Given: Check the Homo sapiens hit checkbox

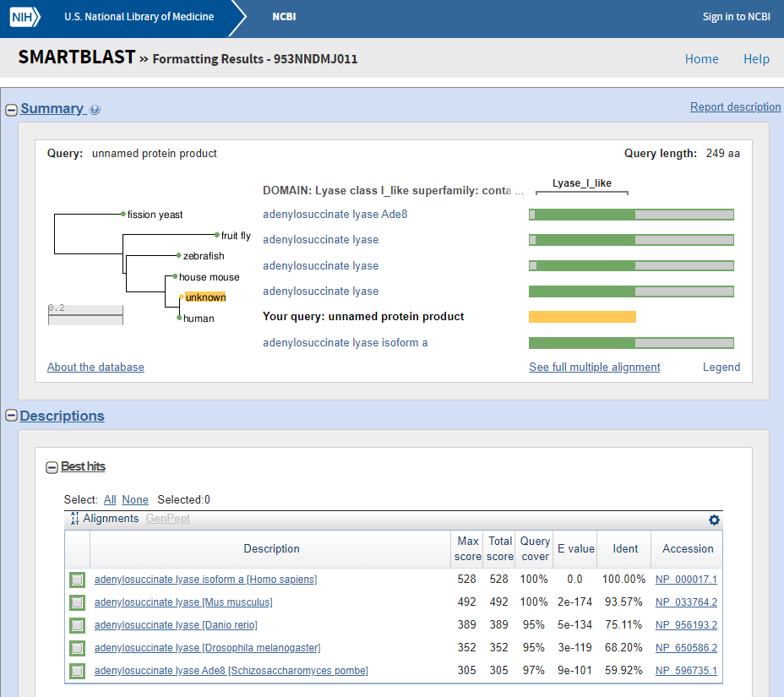Looking at the screenshot, I should point(77,580).
